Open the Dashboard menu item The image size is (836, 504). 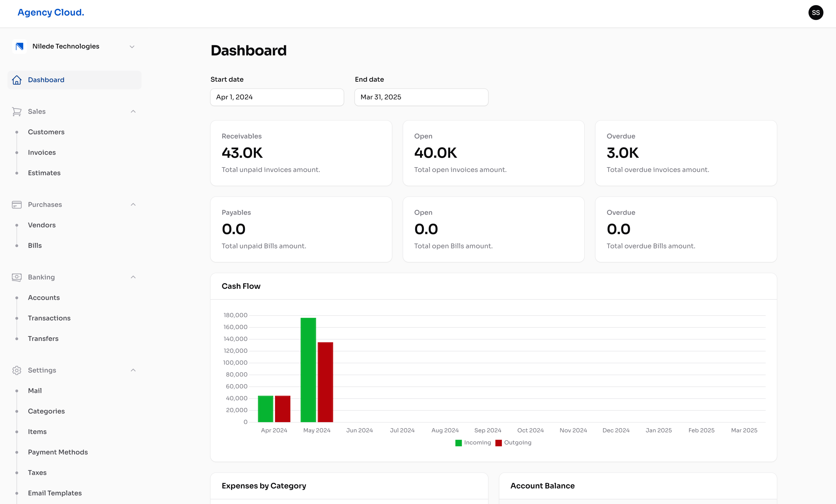click(75, 80)
